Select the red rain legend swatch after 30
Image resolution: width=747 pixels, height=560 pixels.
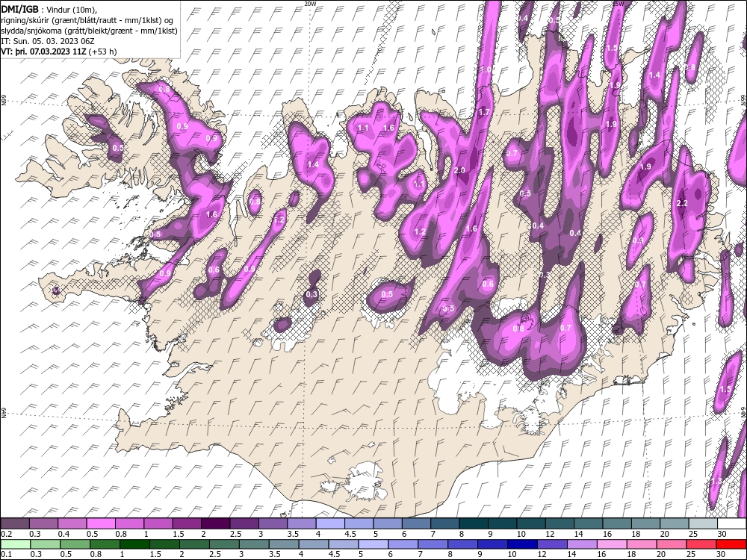[731, 544]
